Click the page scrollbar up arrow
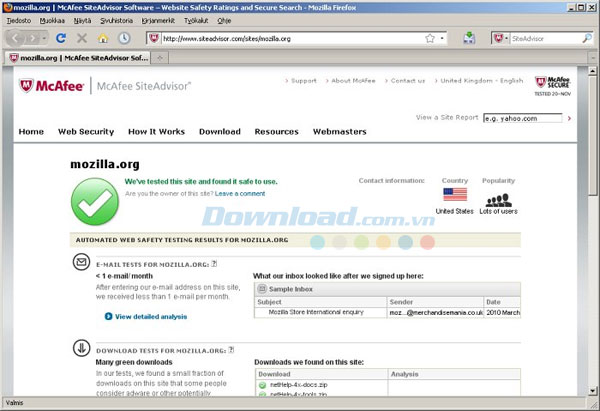 (592, 71)
